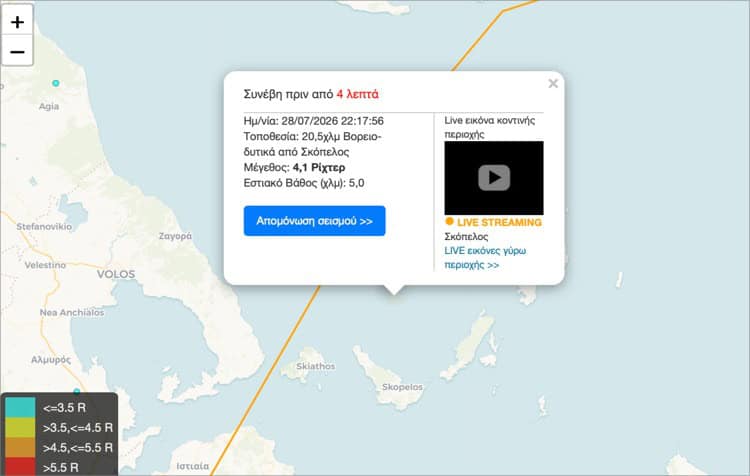The image size is (750, 476).
Task: Click the red >5.5 R legend swatch
Action: (20, 466)
